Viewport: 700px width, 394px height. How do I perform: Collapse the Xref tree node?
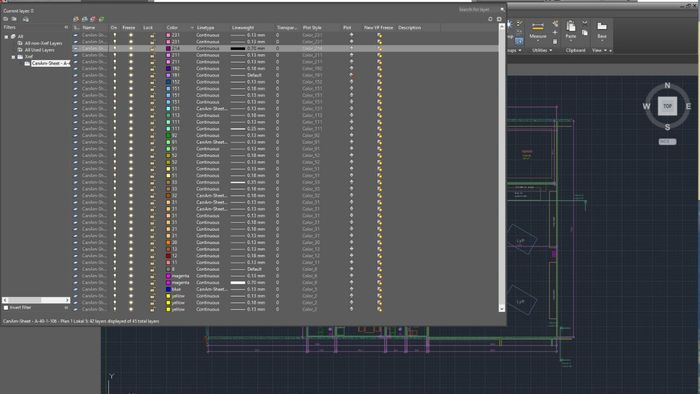pos(13,57)
